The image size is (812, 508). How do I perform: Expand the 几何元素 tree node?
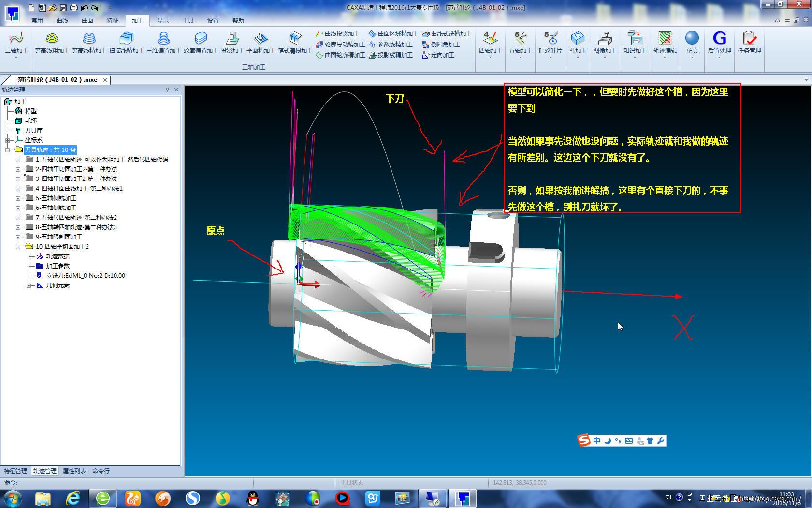coord(29,285)
